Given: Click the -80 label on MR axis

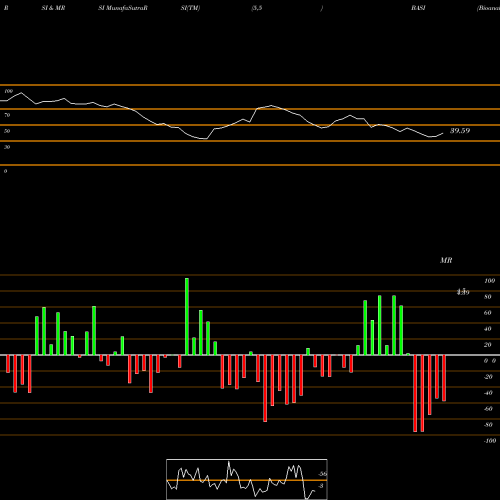Looking at the screenshot, I should 488,425.
